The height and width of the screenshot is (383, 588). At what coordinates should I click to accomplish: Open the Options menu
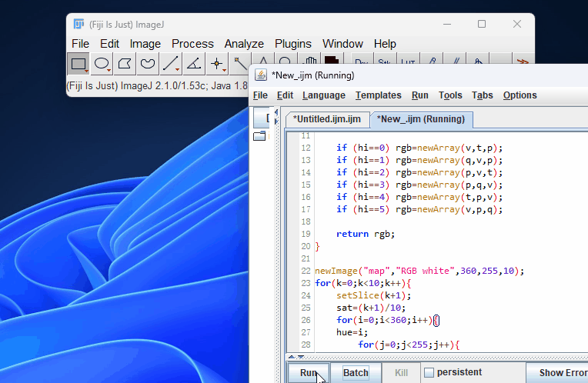point(520,95)
